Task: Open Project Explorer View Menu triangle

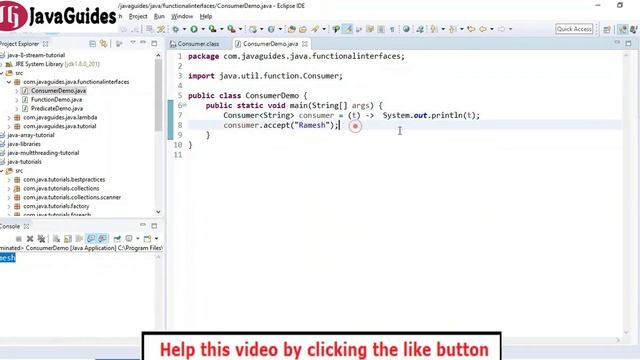Action: [133, 43]
